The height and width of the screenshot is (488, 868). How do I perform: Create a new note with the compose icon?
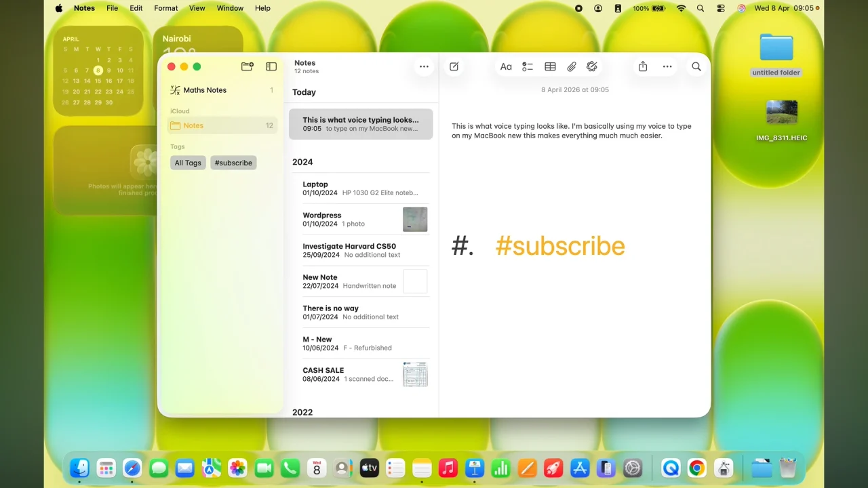coord(454,66)
